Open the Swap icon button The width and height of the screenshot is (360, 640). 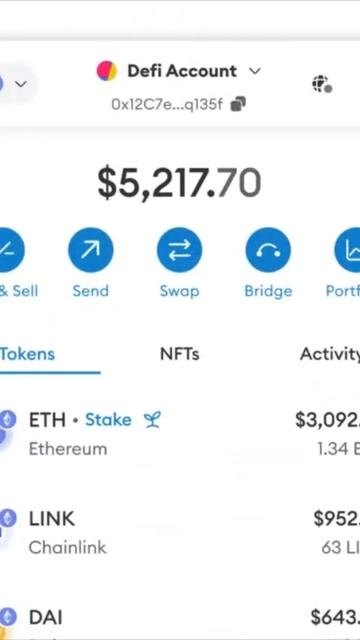point(179,250)
